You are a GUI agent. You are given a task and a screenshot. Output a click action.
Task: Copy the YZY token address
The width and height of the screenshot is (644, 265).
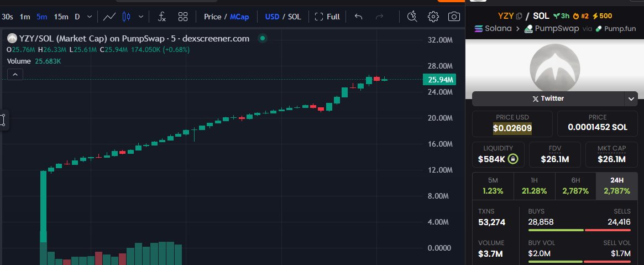point(519,17)
